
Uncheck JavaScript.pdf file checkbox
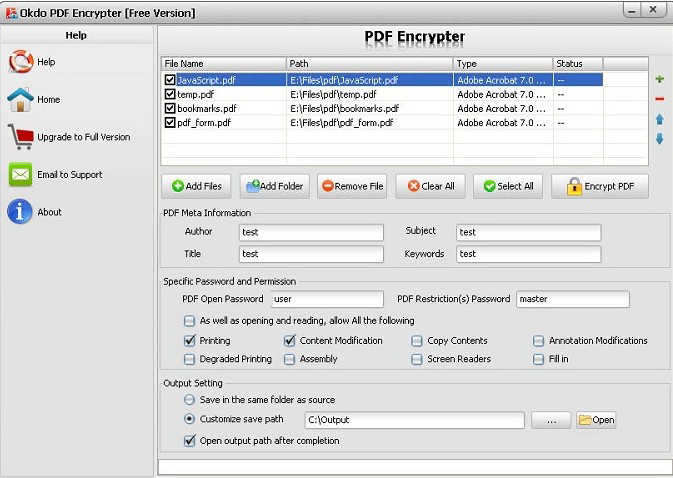click(x=170, y=80)
